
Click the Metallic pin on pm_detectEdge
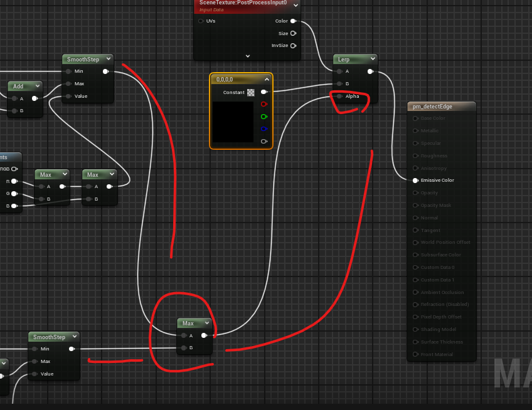pos(415,130)
